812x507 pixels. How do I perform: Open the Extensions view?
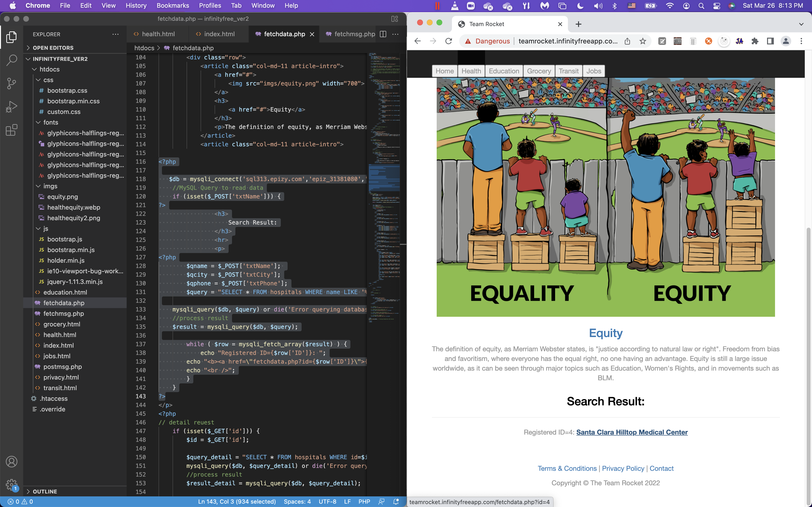pyautogui.click(x=11, y=130)
